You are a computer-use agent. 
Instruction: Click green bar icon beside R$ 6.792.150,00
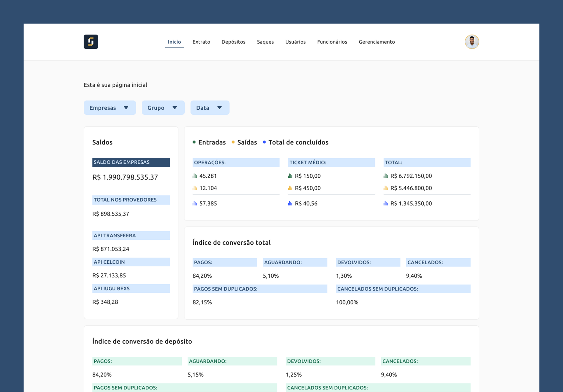click(386, 176)
